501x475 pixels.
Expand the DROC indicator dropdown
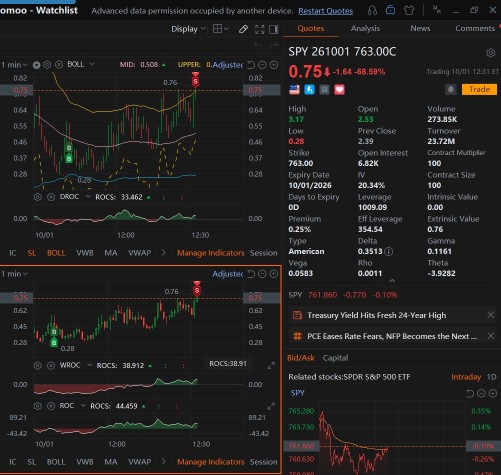point(88,197)
